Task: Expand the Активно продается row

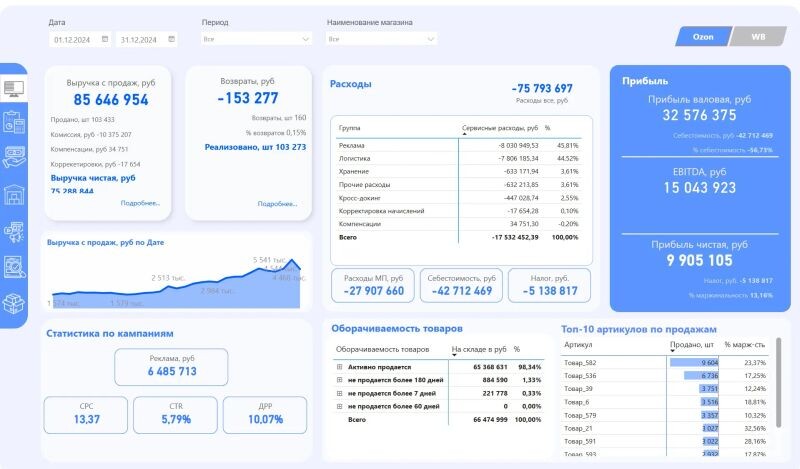Action: point(340,367)
